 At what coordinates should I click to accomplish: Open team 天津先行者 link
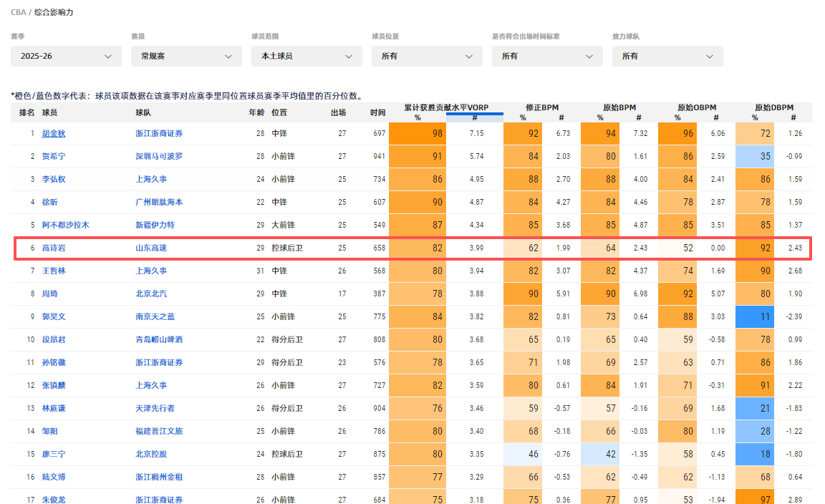point(155,408)
